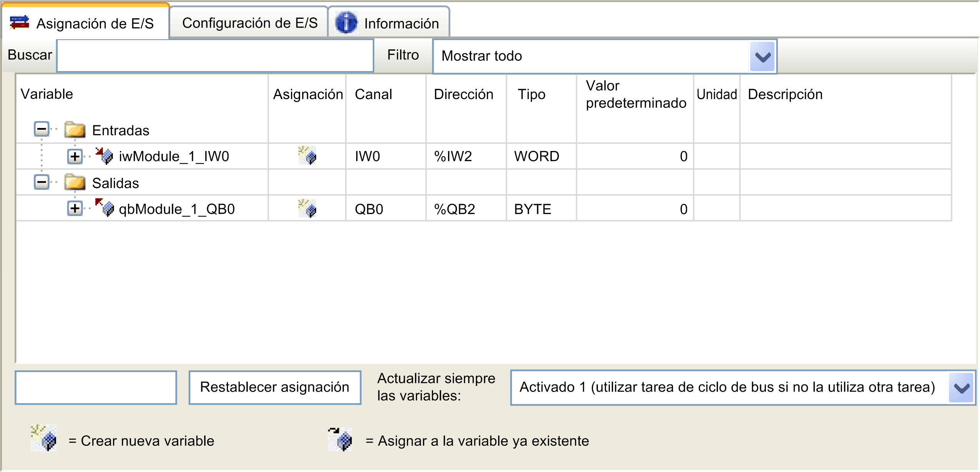
Task: Click the qbModule_1_QB0 output variable icon
Action: [105, 208]
